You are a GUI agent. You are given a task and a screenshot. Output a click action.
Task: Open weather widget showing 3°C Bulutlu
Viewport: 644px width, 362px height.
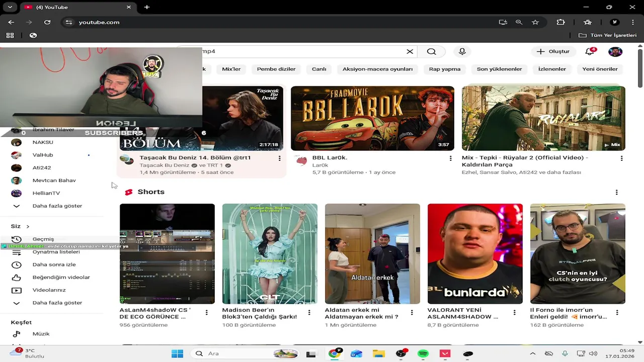pos(28,353)
